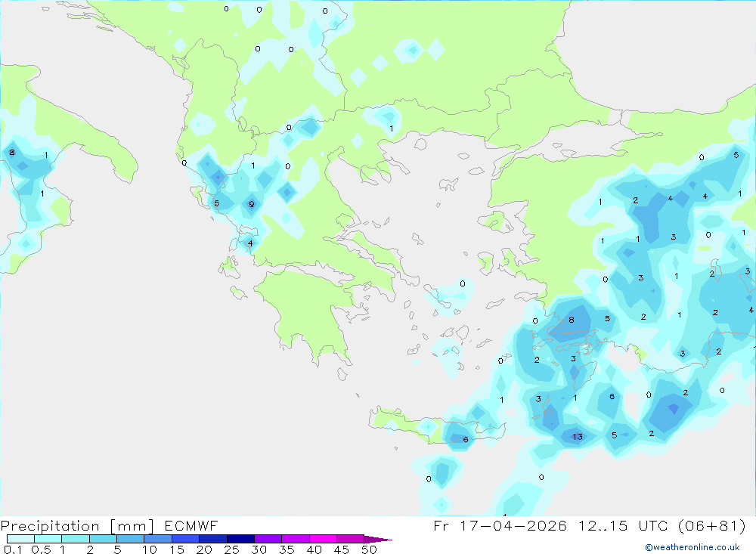
Task: Click the '17-04-2026' date text
Action: [x=513, y=525]
